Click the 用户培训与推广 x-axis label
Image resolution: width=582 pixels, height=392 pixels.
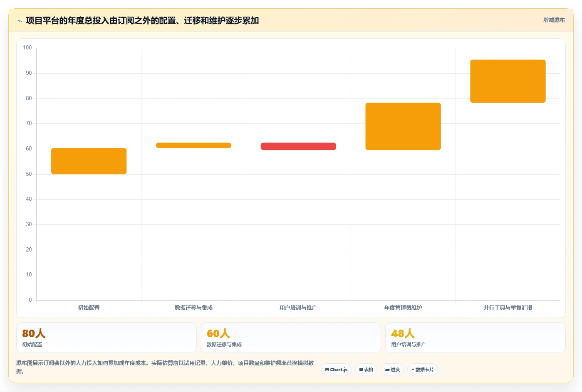[298, 308]
